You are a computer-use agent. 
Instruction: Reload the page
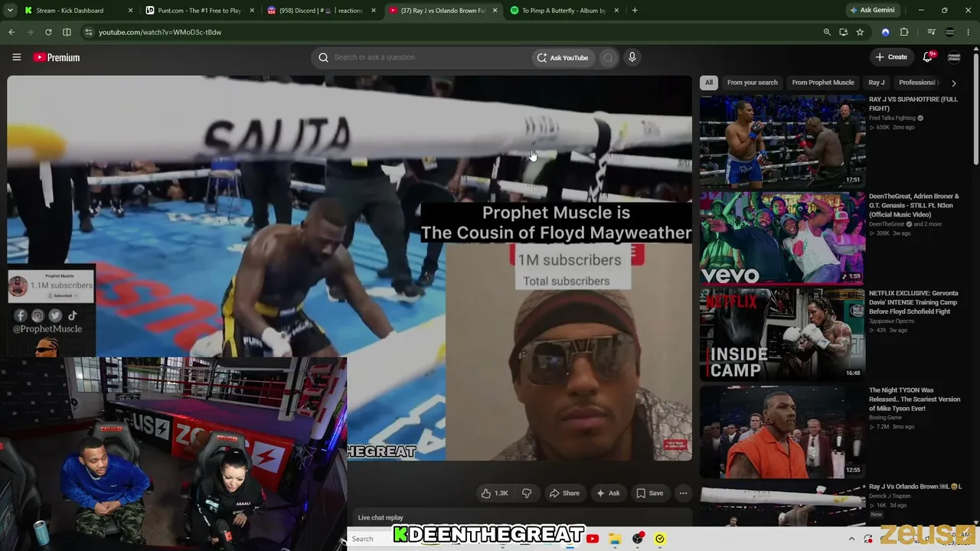(x=48, y=32)
